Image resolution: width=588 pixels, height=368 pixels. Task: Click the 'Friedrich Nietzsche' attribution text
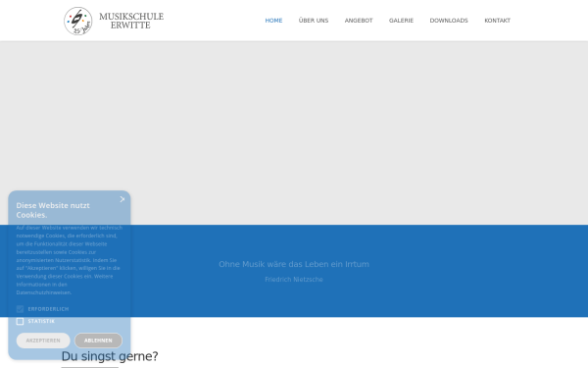coord(294,280)
